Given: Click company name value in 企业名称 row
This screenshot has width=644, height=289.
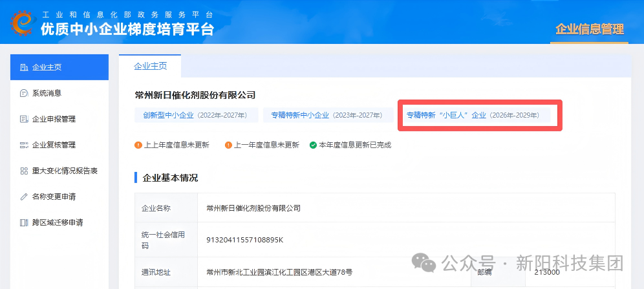Looking at the screenshot, I should pyautogui.click(x=253, y=208).
